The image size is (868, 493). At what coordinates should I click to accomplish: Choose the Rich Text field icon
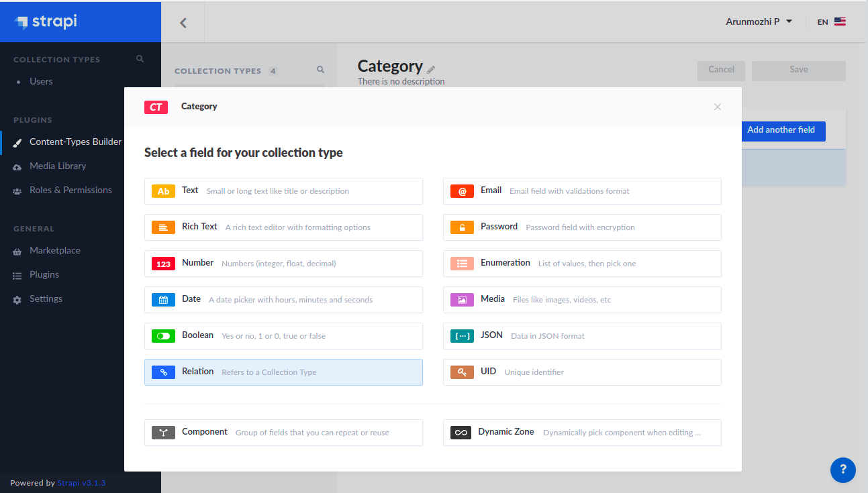click(x=163, y=227)
